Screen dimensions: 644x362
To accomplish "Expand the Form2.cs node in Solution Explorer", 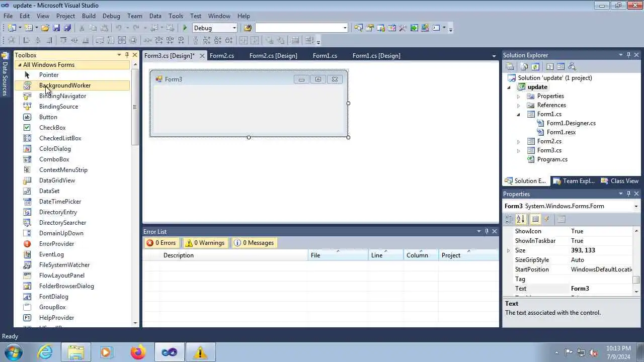I will tap(518, 141).
